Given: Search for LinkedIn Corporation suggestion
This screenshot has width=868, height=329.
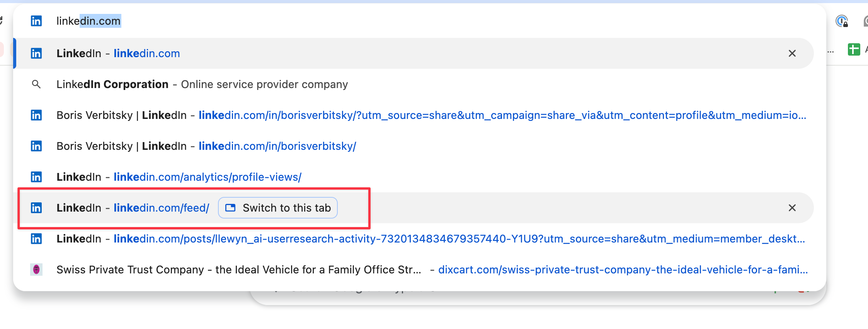Looking at the screenshot, I should click(414, 84).
